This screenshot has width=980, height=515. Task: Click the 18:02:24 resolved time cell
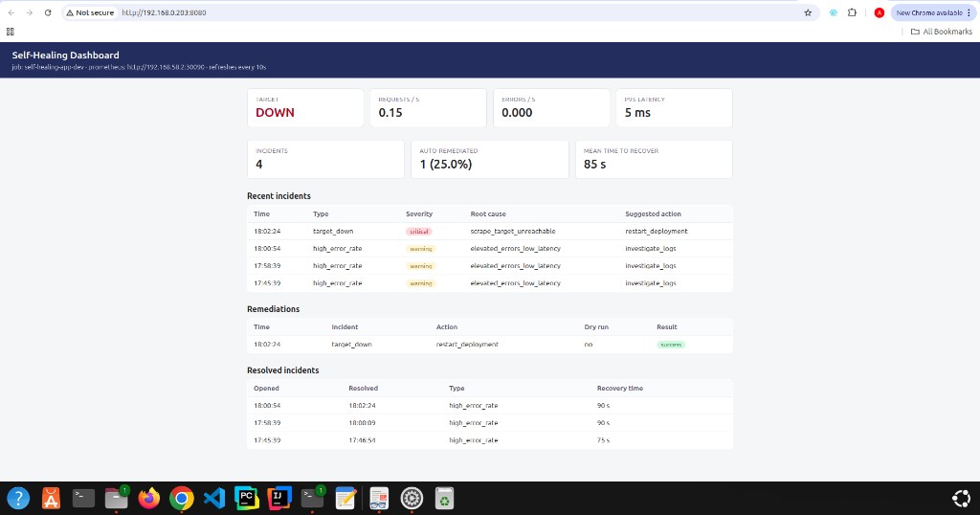coord(362,406)
